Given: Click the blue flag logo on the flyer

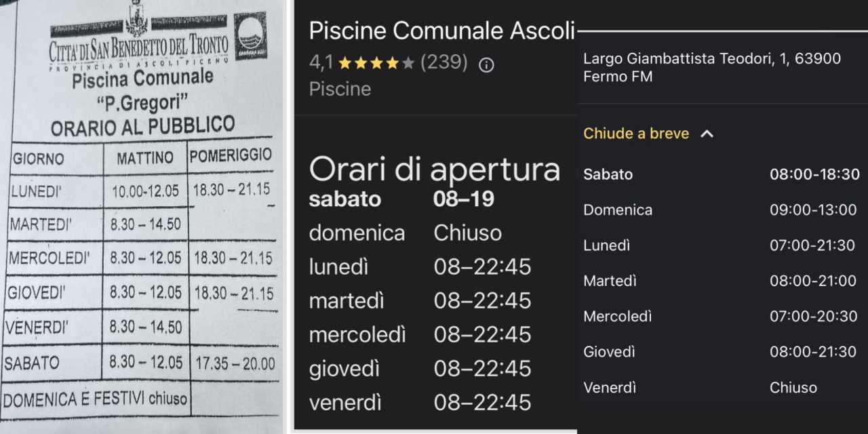Looking at the screenshot, I should (251, 36).
